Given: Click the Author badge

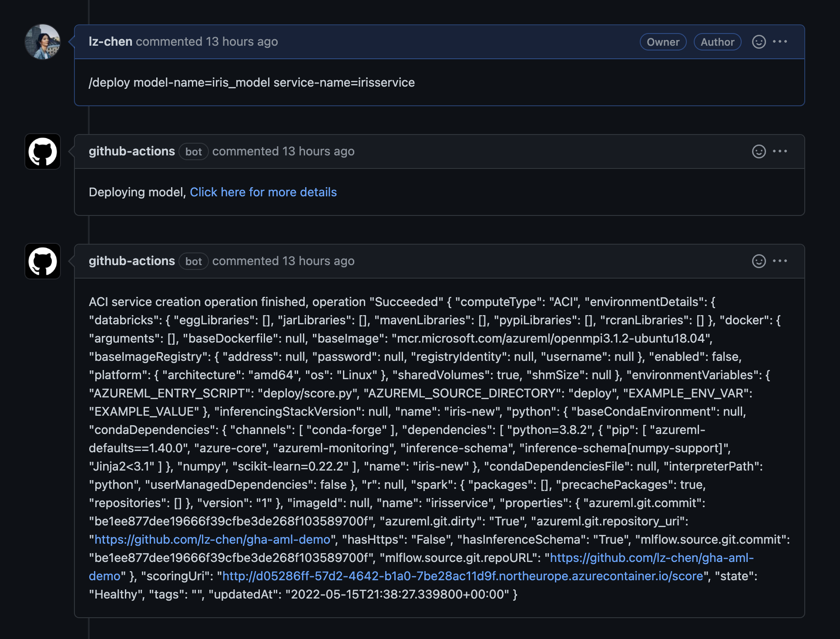Looking at the screenshot, I should pos(717,42).
